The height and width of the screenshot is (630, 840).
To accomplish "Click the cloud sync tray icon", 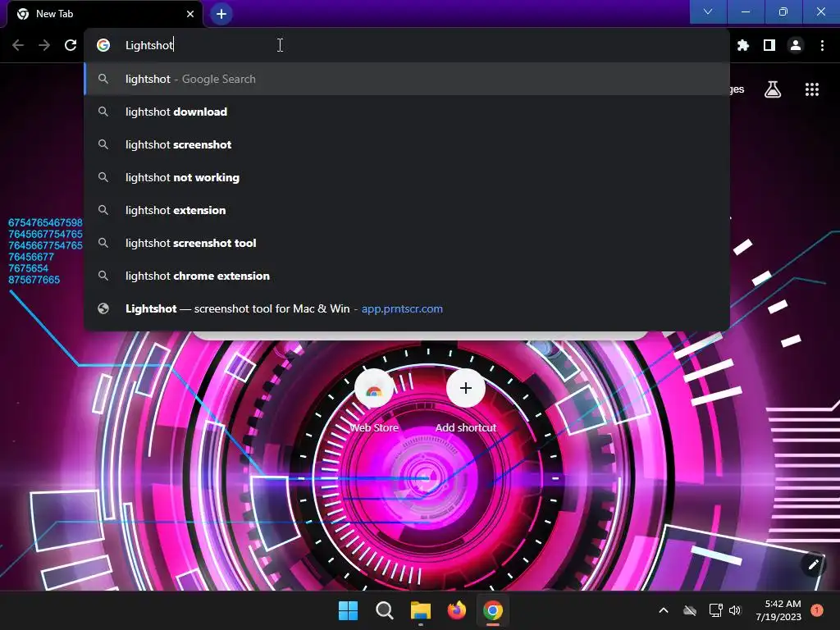I will tap(690, 610).
